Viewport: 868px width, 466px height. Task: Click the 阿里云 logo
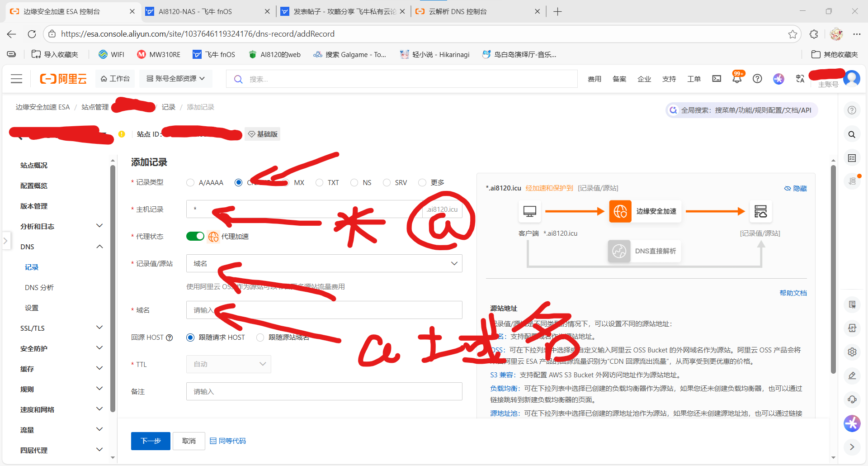point(63,79)
